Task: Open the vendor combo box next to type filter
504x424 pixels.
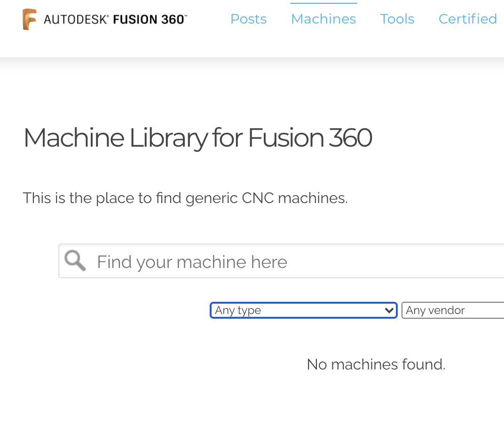Action: [x=451, y=310]
